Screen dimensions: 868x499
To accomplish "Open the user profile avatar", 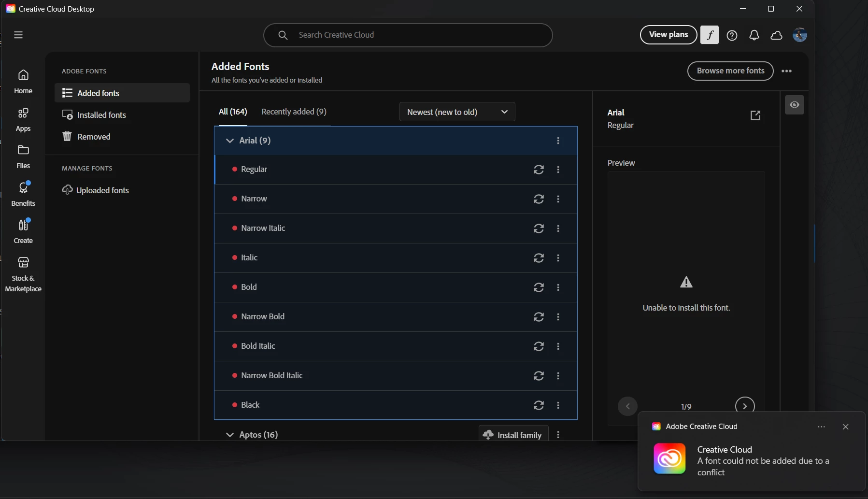I will coord(800,35).
